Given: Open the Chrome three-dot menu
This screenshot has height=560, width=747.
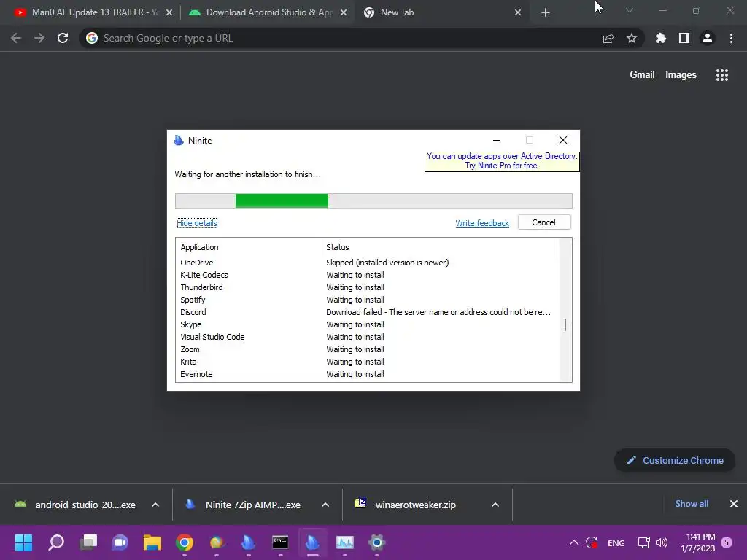Looking at the screenshot, I should click(731, 38).
